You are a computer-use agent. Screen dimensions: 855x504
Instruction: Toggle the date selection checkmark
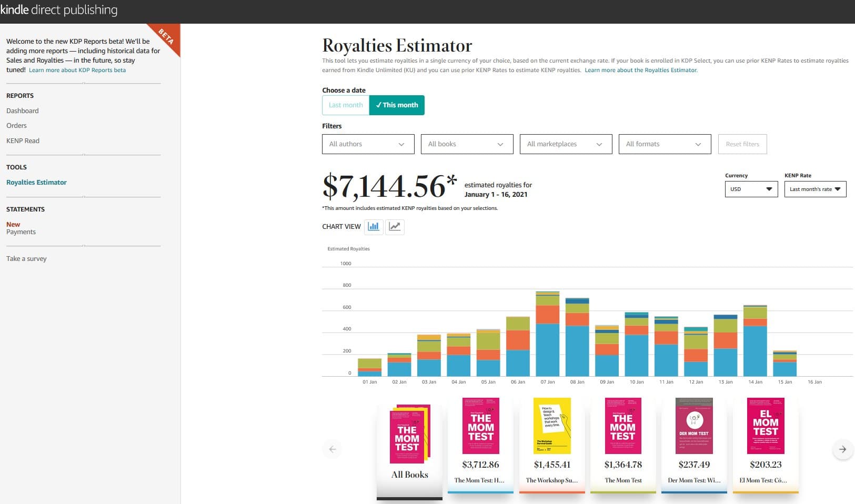pyautogui.click(x=379, y=105)
